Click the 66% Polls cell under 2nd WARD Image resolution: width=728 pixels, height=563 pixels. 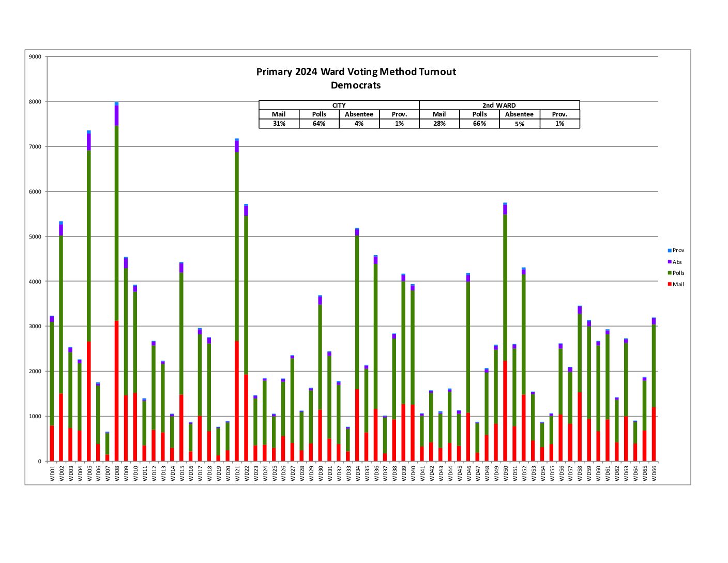point(479,124)
